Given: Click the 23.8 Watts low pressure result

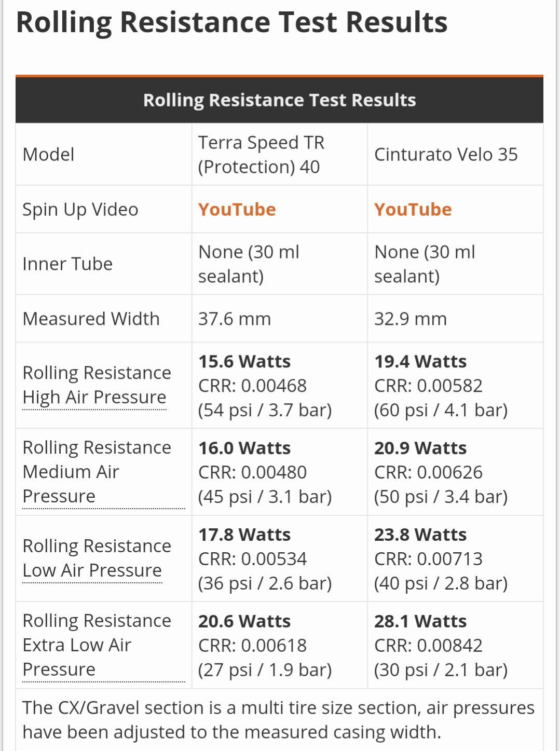Looking at the screenshot, I should (420, 535).
